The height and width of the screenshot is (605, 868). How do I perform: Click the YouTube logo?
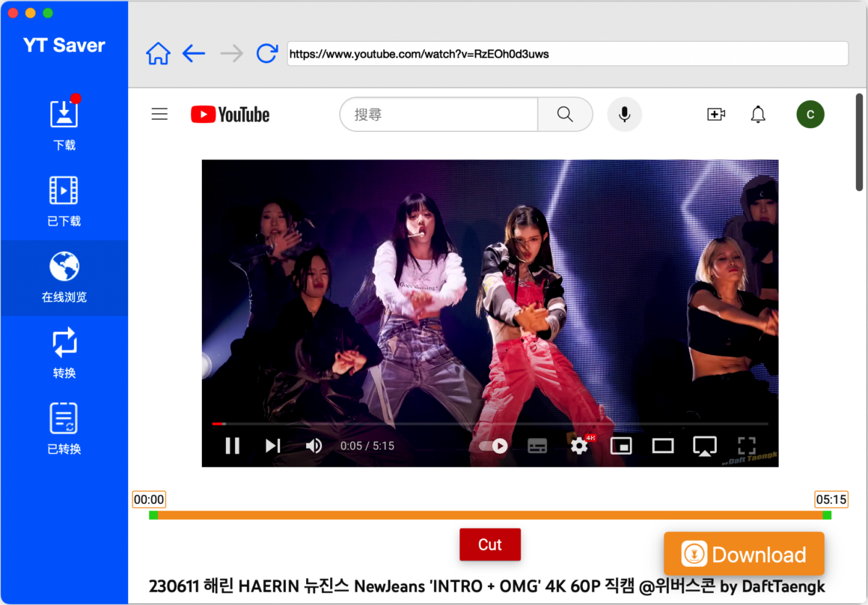pos(230,114)
